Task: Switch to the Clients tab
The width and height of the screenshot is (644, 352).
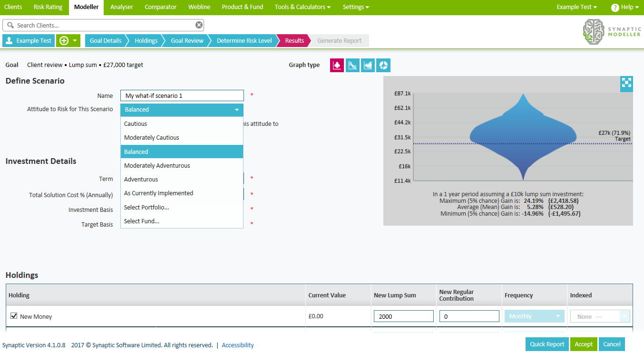Action: (13, 7)
